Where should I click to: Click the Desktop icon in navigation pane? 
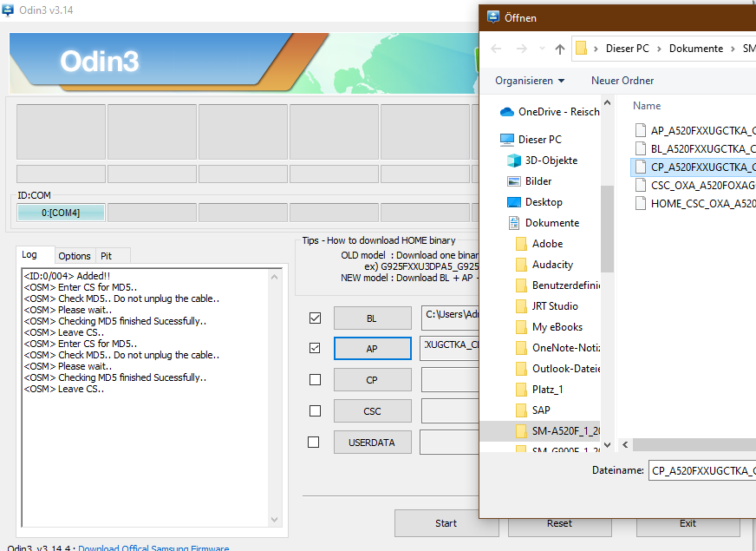click(514, 202)
